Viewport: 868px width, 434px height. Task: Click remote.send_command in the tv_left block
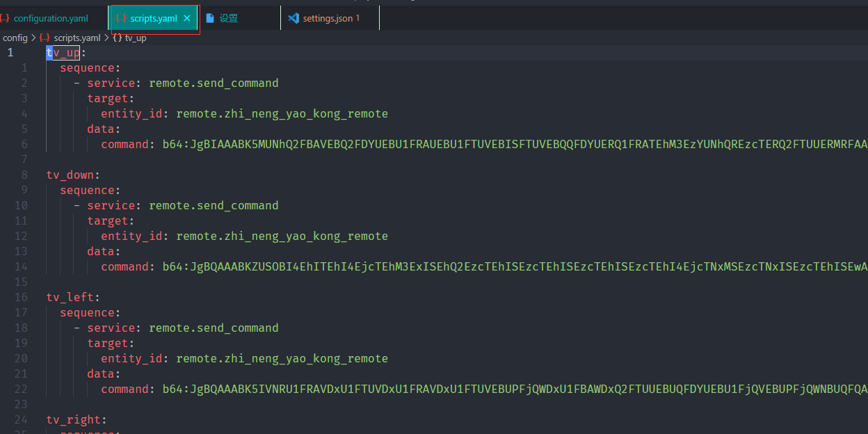(x=214, y=328)
